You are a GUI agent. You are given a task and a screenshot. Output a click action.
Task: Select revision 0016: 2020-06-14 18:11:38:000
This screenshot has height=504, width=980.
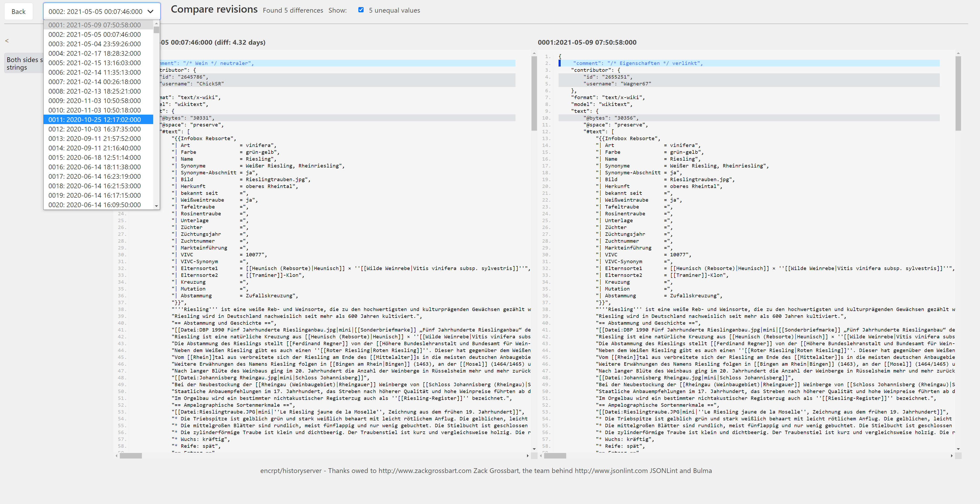tap(98, 167)
